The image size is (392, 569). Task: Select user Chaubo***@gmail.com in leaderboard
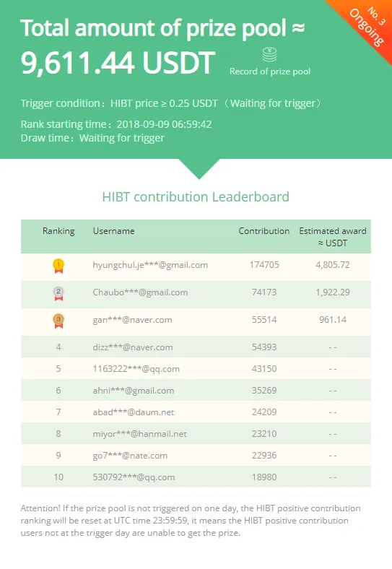tap(140, 292)
